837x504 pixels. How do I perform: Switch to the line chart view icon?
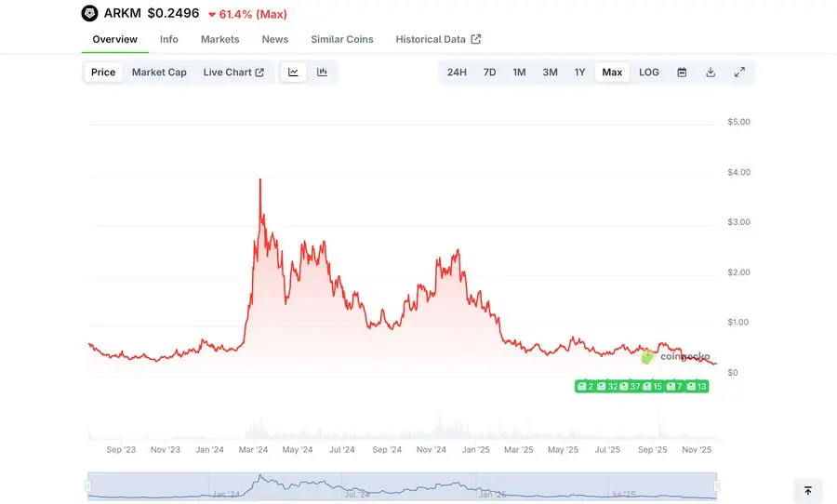(293, 73)
